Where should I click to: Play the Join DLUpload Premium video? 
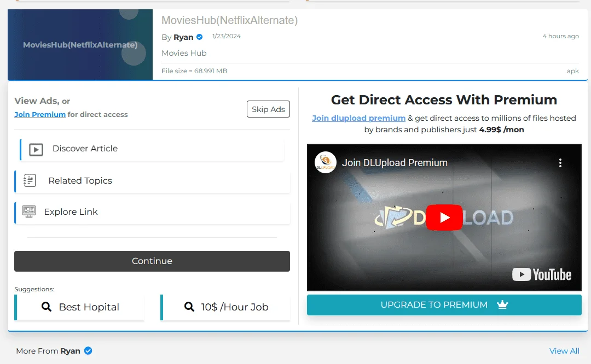pyautogui.click(x=444, y=218)
